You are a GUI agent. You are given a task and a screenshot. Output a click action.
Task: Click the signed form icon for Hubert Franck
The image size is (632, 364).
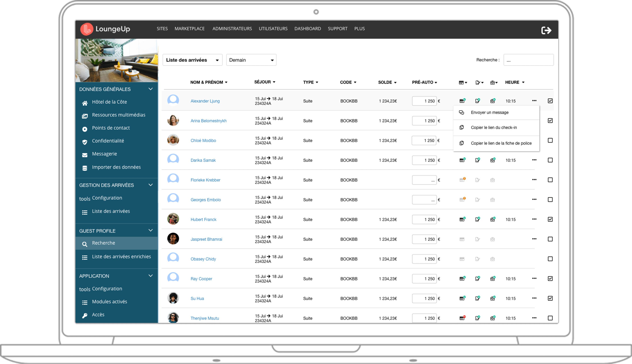click(477, 219)
